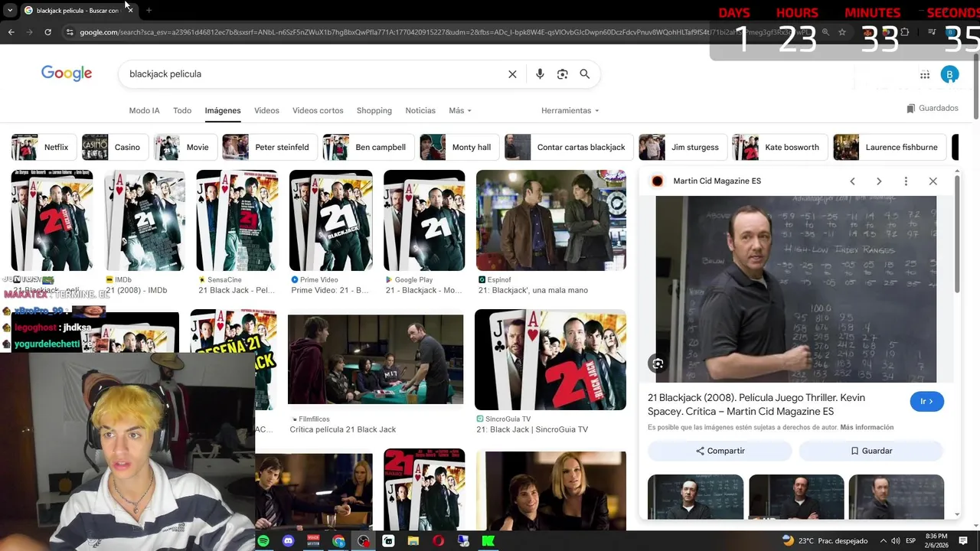
Task: Open the Google account avatar
Action: tap(949, 74)
